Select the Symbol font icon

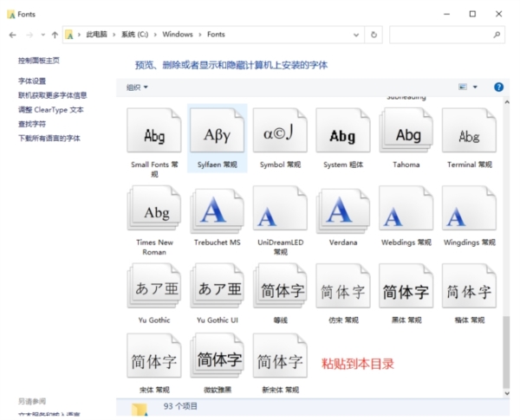[280, 130]
